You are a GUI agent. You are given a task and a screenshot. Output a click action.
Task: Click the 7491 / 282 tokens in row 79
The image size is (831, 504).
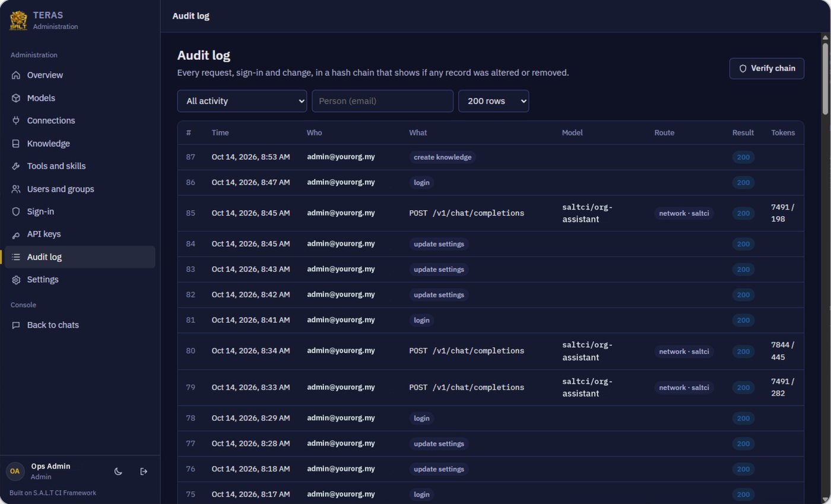coord(782,388)
